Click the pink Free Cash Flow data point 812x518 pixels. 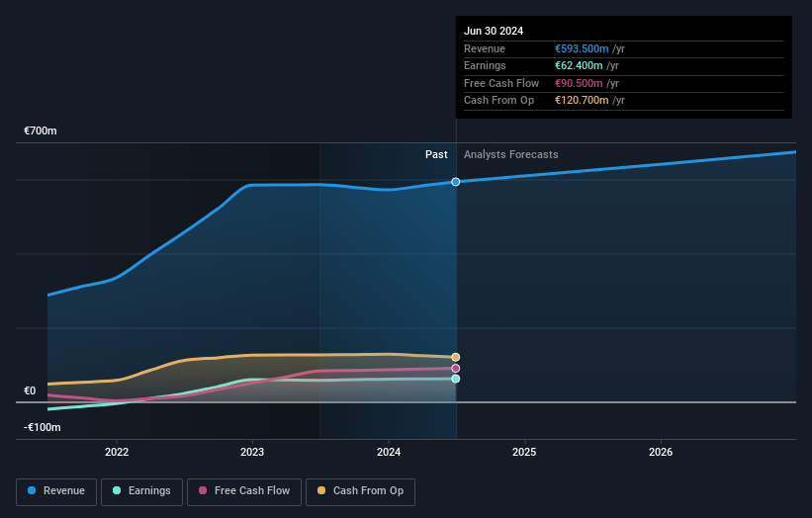point(456,369)
